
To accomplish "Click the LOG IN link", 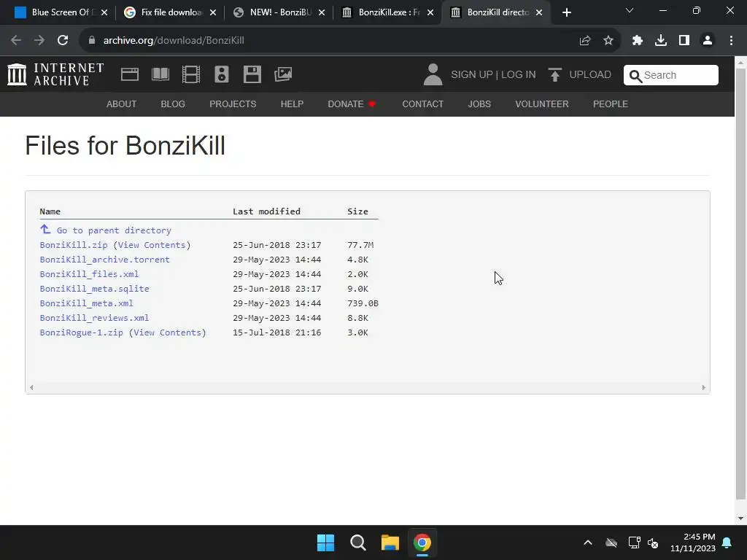I will [519, 75].
